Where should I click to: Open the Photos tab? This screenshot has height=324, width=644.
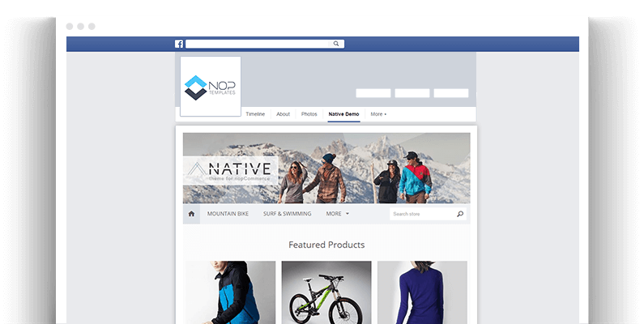click(x=309, y=114)
